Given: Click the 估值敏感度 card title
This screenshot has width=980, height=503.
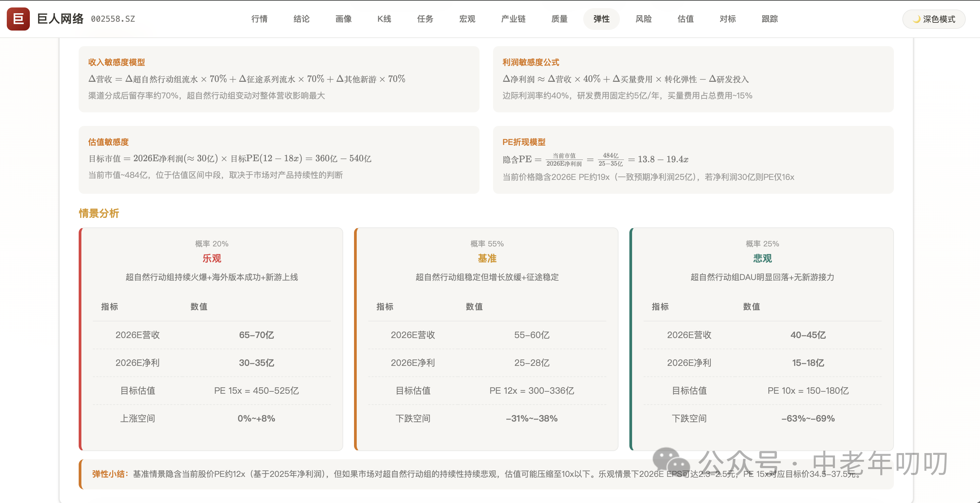Looking at the screenshot, I should [109, 142].
